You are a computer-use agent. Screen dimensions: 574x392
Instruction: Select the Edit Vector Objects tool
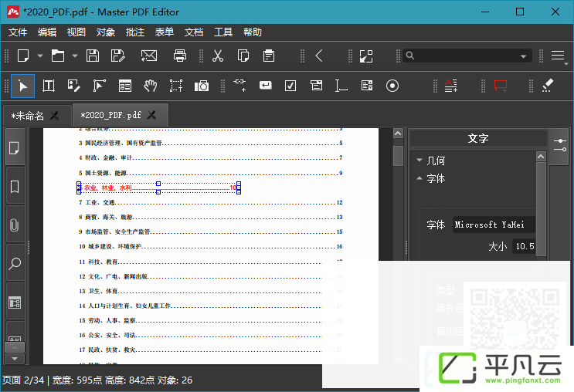click(x=99, y=86)
